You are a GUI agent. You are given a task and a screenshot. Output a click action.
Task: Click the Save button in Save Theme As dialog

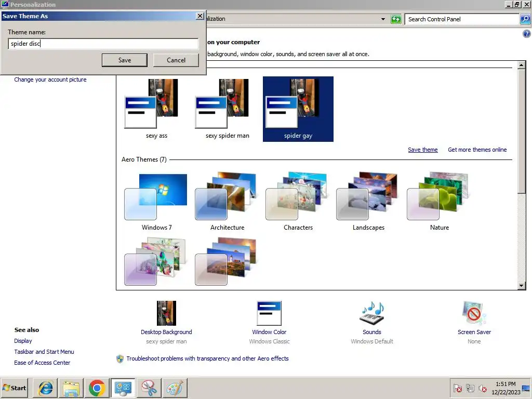point(125,60)
